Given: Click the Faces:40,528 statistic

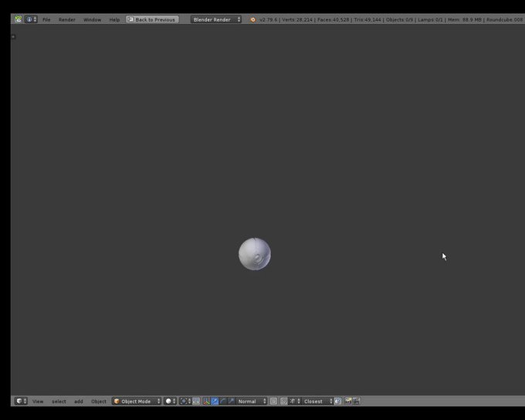Looking at the screenshot, I should [x=334, y=20].
